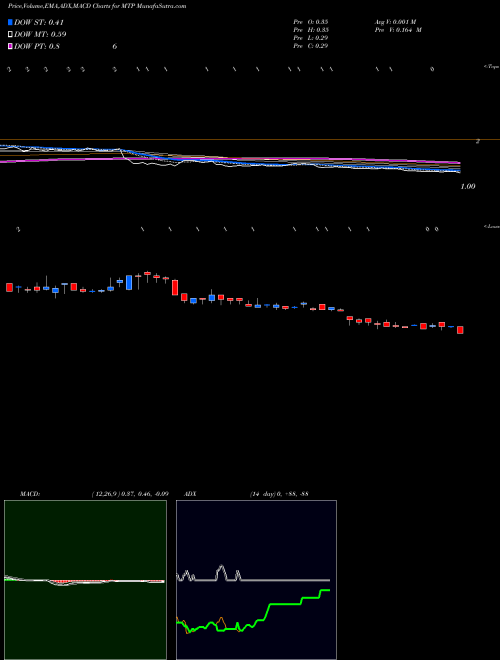Click the MACD '(12,26,9) 0.37, 0.46, -0.09' values

pos(130,493)
